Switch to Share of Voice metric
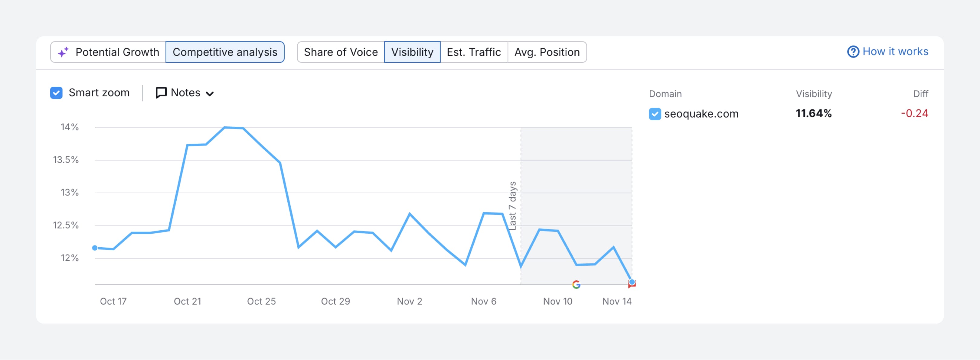The width and height of the screenshot is (980, 360). [x=341, y=52]
